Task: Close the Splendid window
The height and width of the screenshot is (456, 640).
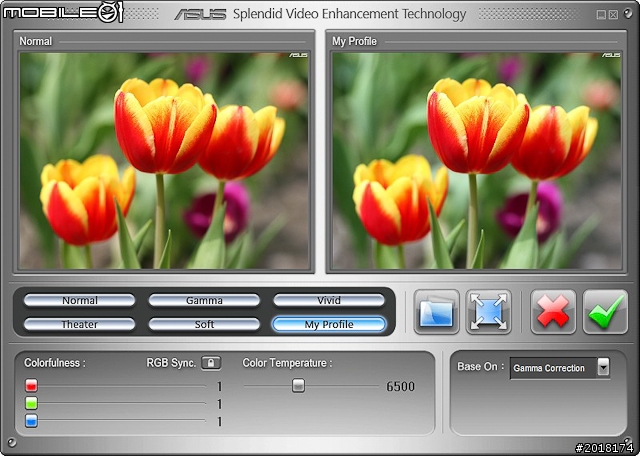Action: click(x=613, y=15)
